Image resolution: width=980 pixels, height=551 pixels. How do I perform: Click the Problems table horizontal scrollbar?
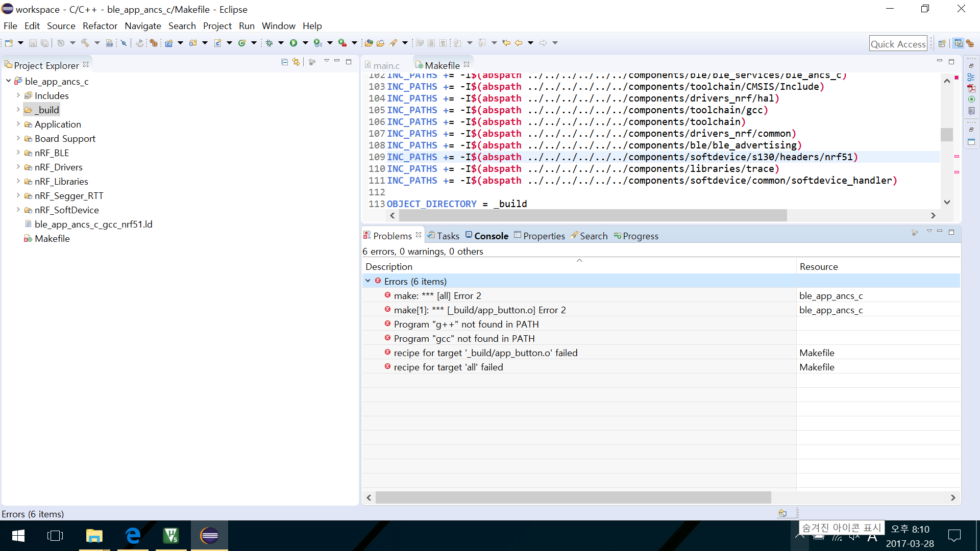573,497
